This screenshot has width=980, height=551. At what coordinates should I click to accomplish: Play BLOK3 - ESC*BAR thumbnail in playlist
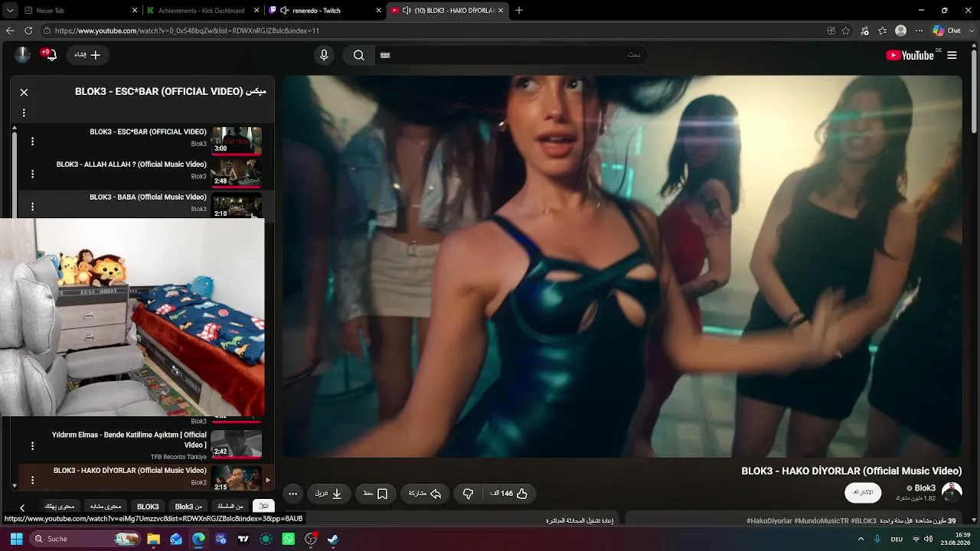point(237,141)
